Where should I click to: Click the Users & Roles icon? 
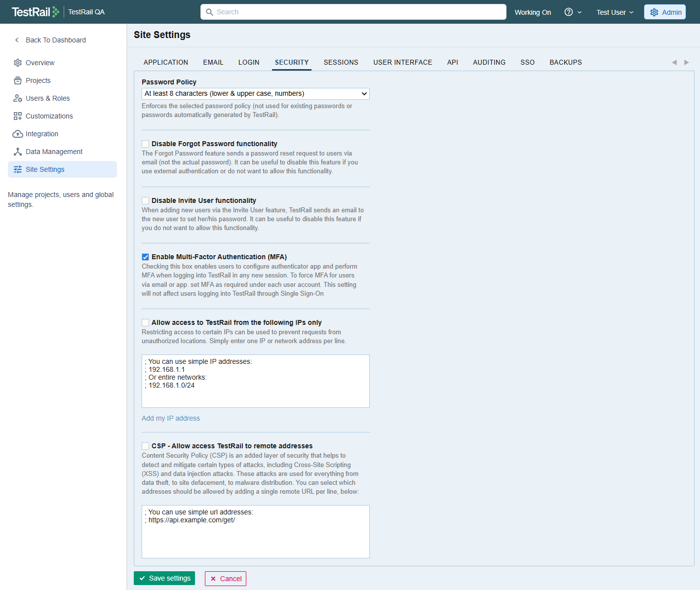(18, 98)
